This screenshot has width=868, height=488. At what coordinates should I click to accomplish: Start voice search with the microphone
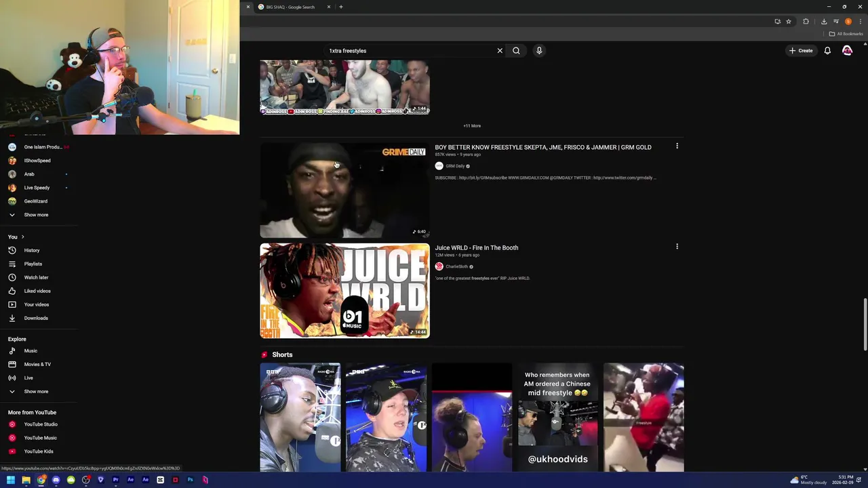[x=539, y=51]
